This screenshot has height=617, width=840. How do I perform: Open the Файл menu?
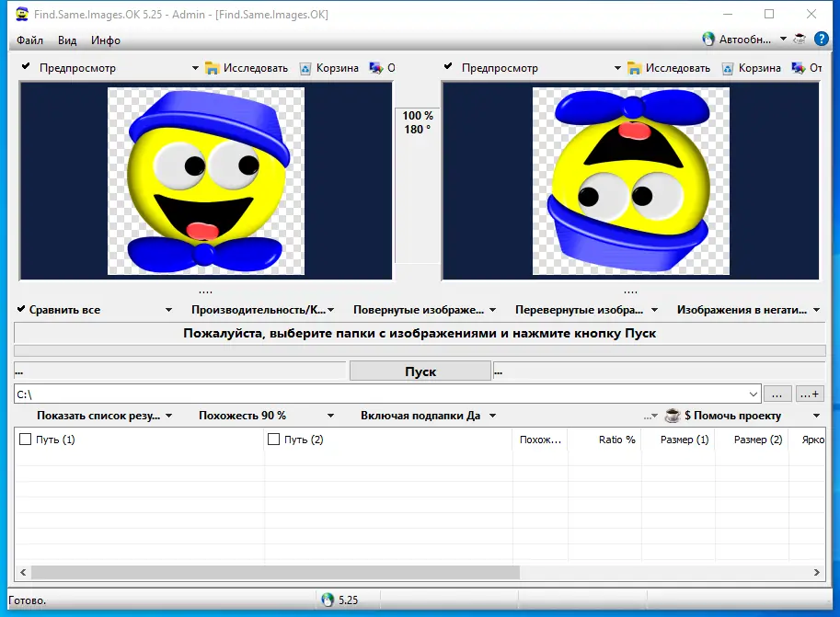pos(29,40)
